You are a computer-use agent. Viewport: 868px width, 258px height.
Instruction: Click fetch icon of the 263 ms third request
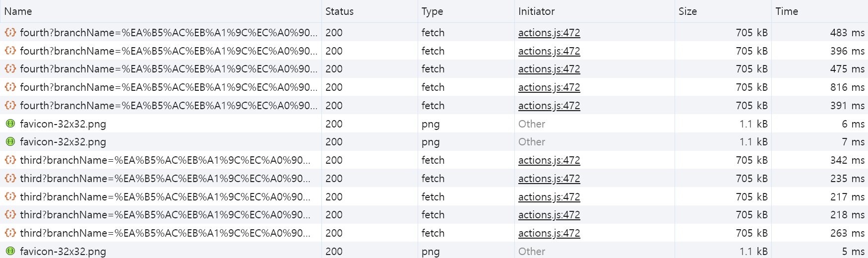tap(10, 233)
